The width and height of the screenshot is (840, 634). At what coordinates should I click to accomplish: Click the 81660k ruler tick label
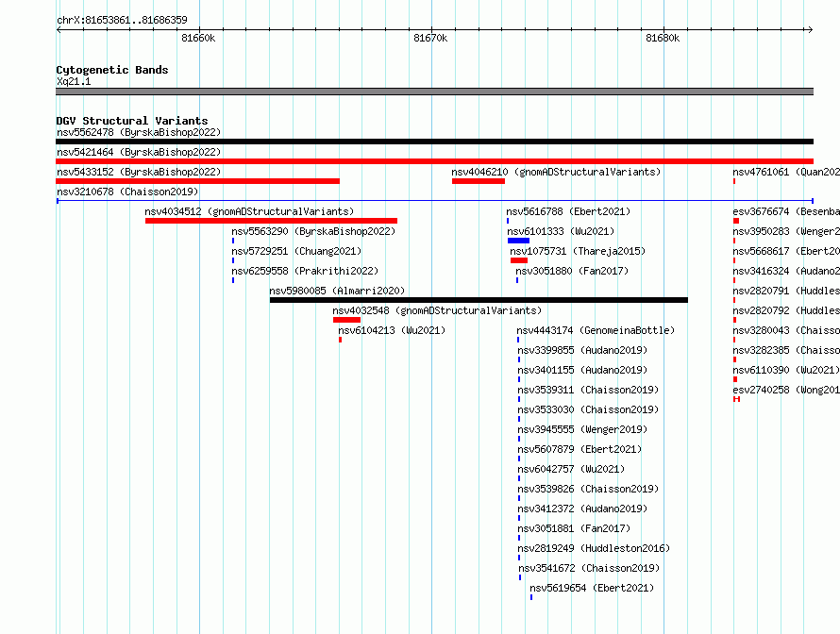coord(198,38)
